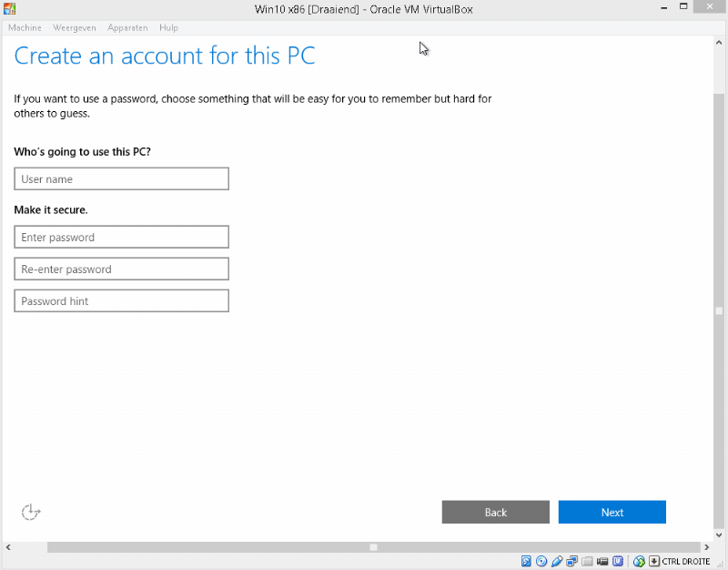The image size is (728, 570).
Task: Open the Weergeven menu
Action: (75, 28)
